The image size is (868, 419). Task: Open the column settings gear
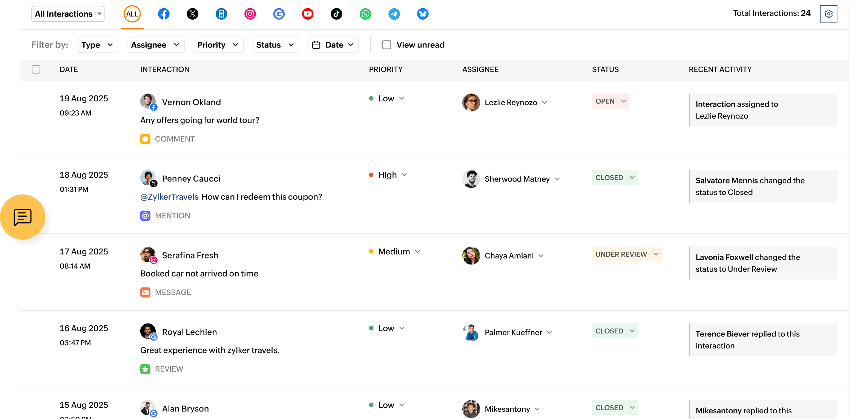(x=828, y=14)
